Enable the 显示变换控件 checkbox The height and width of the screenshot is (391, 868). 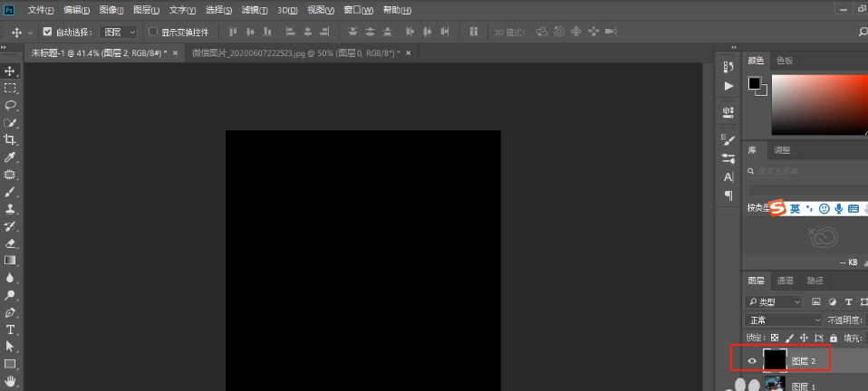pyautogui.click(x=153, y=32)
